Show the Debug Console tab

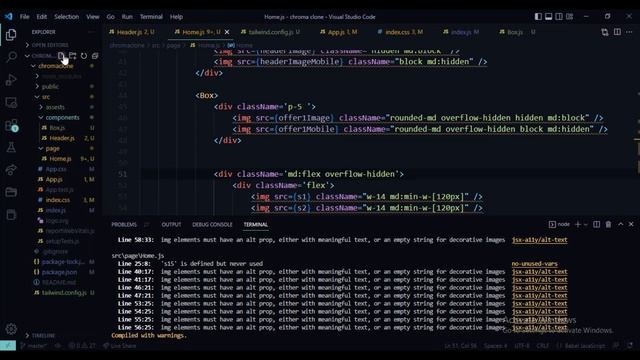(x=212, y=224)
